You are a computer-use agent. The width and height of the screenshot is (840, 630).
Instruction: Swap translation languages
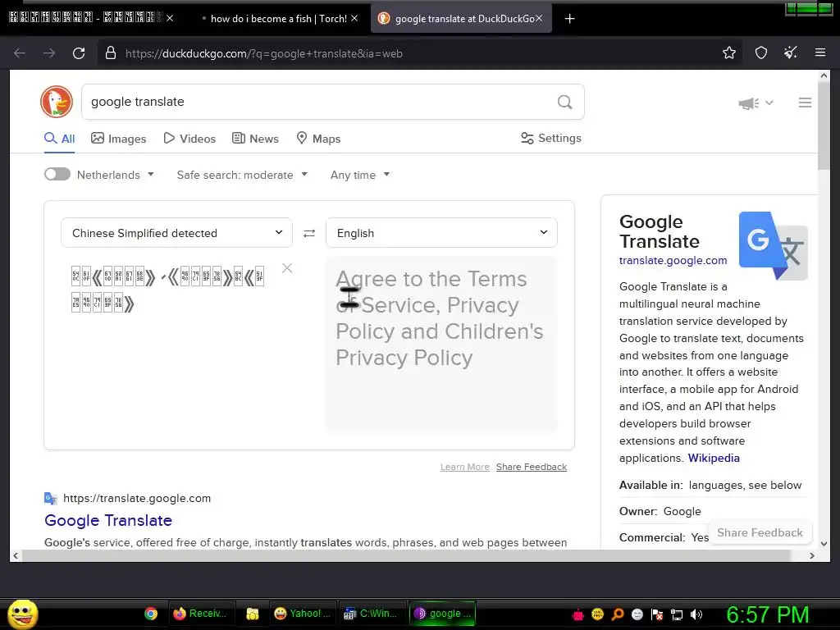pos(309,233)
